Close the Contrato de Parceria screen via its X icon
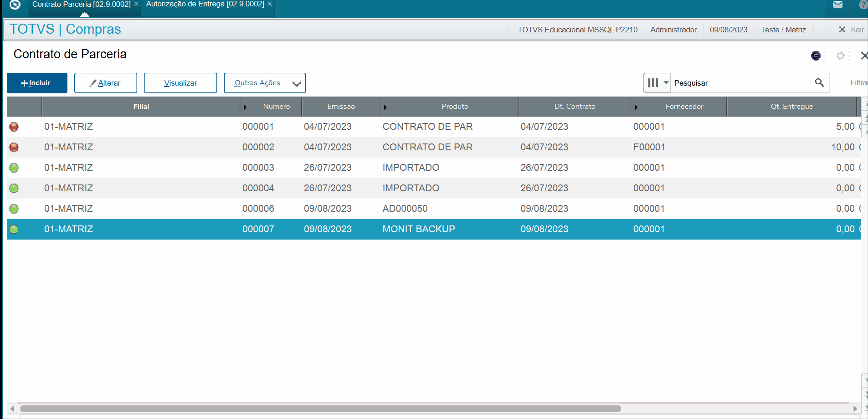The image size is (868, 419). (x=864, y=56)
